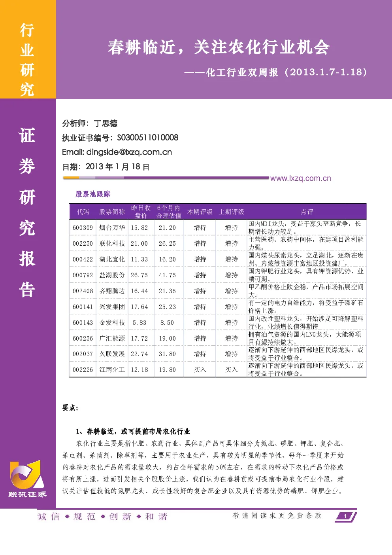Select stock name 江南化工
This screenshot has width=392, height=555.
coord(112,369)
